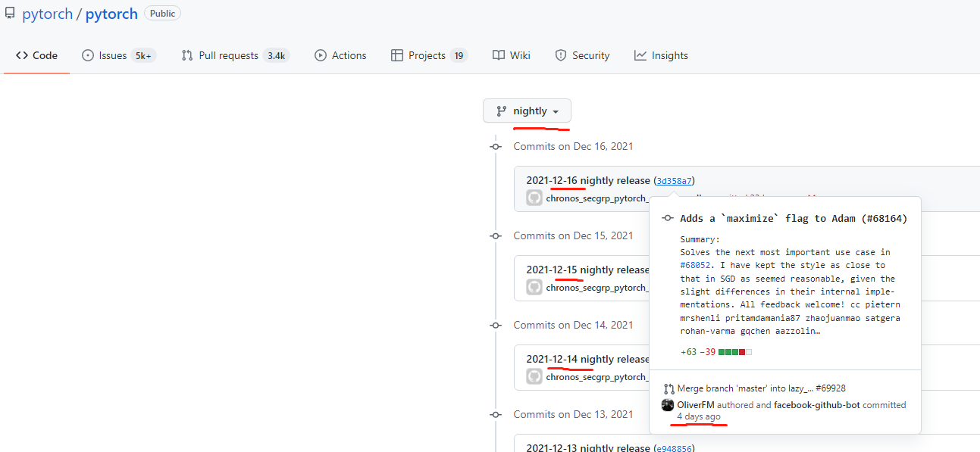980x452 pixels.
Task: Click the commit icon in the hovercard title
Action: [668, 218]
